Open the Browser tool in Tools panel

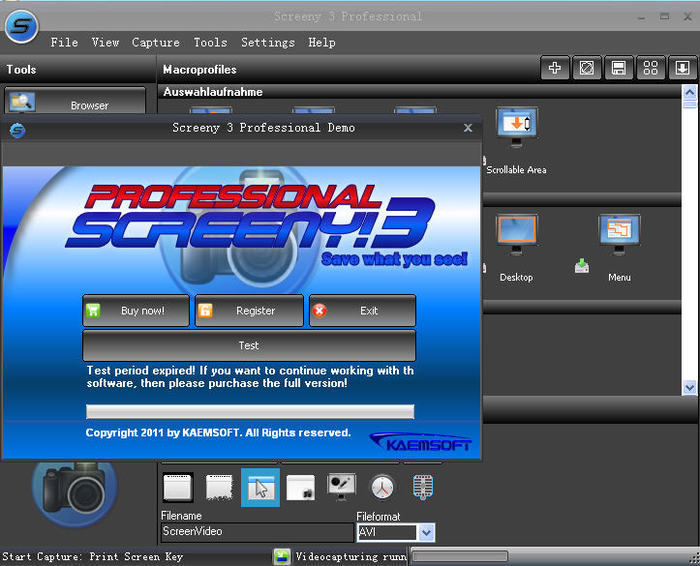75,102
